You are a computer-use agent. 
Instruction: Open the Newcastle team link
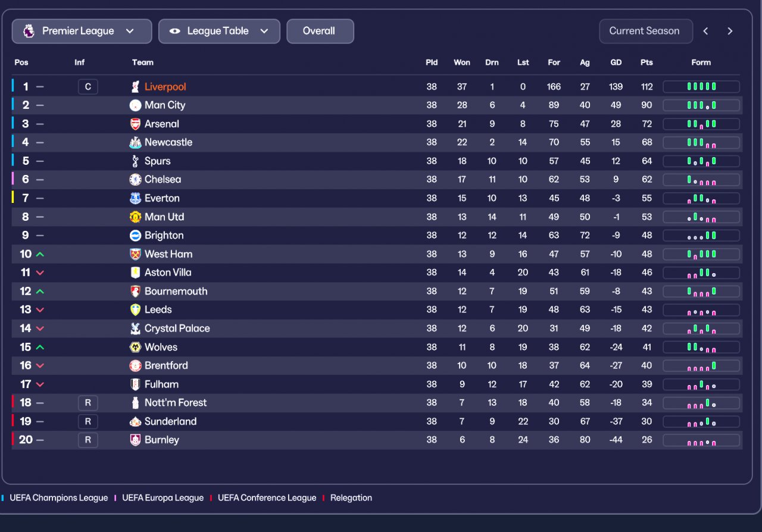pos(168,142)
